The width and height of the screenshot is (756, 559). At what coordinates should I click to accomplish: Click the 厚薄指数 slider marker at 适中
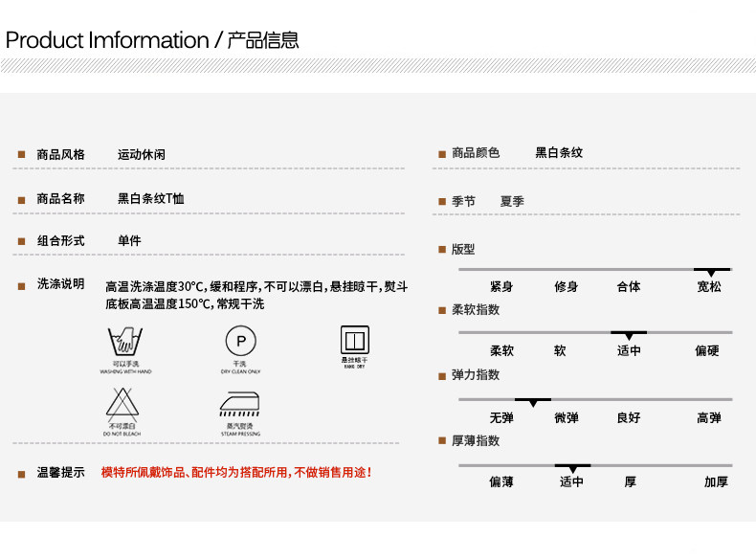573,468
